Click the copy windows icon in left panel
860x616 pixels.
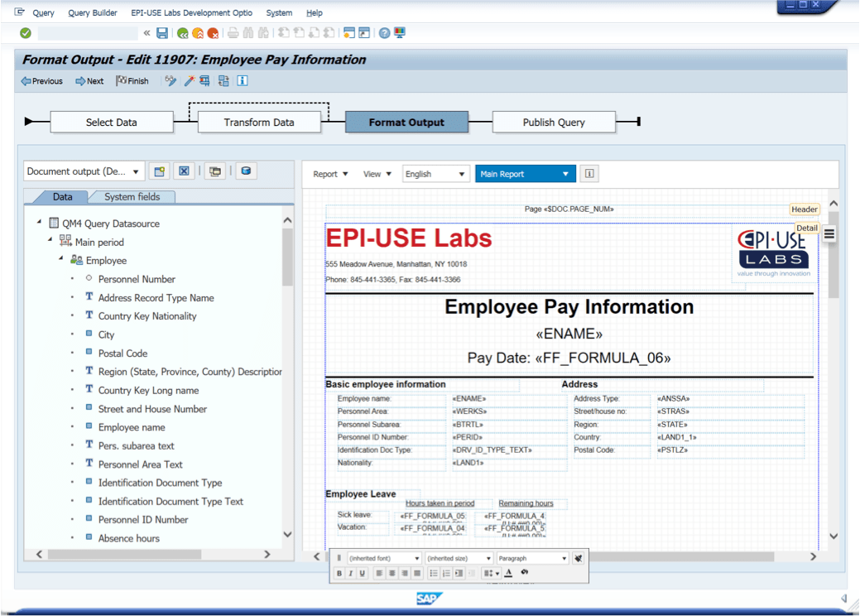tap(215, 171)
